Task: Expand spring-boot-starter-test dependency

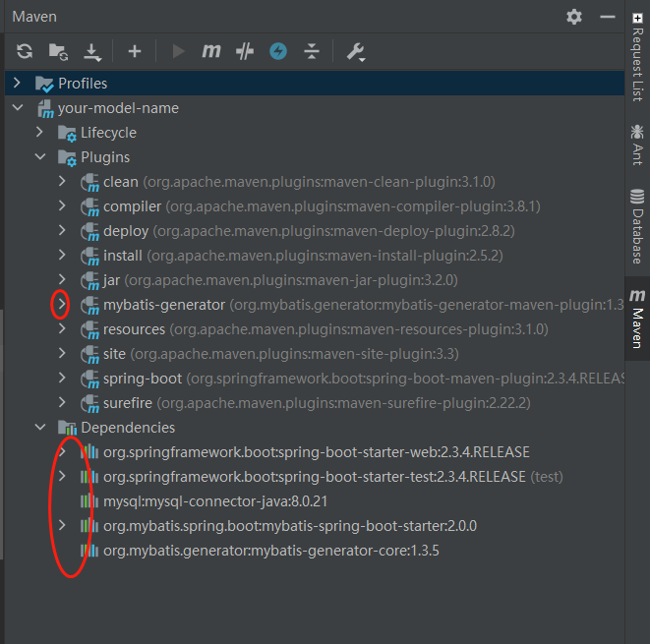Action: coord(62,476)
